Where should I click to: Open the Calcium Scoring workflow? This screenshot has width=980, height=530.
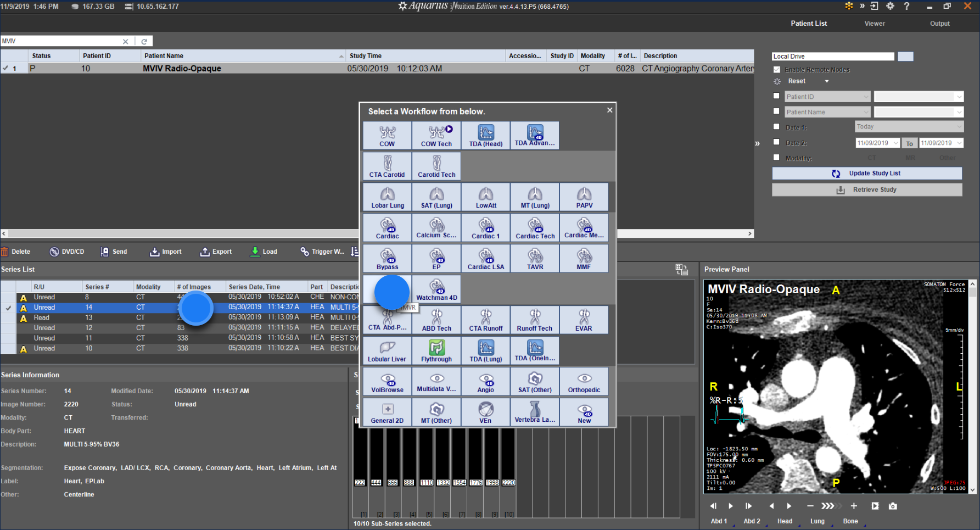pyautogui.click(x=436, y=227)
